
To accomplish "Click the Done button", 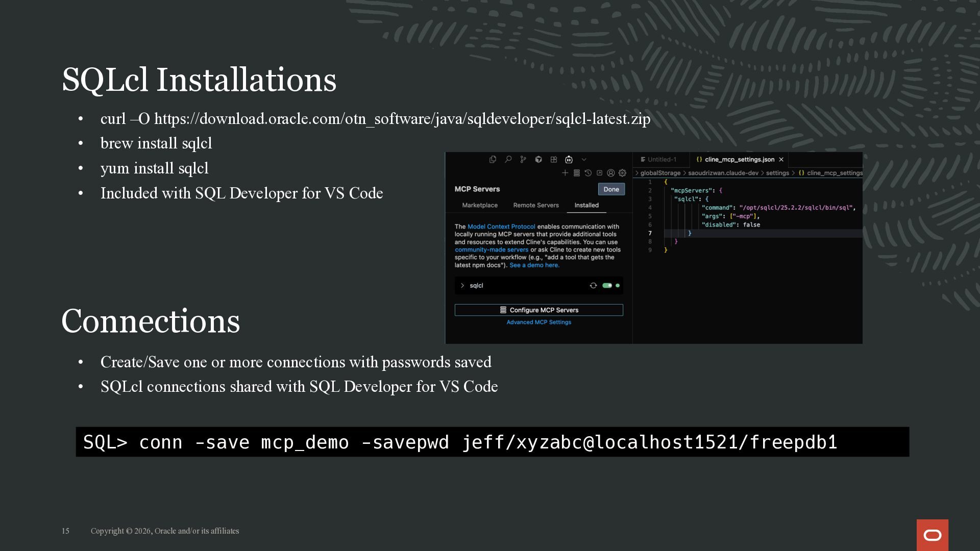I will 611,189.
